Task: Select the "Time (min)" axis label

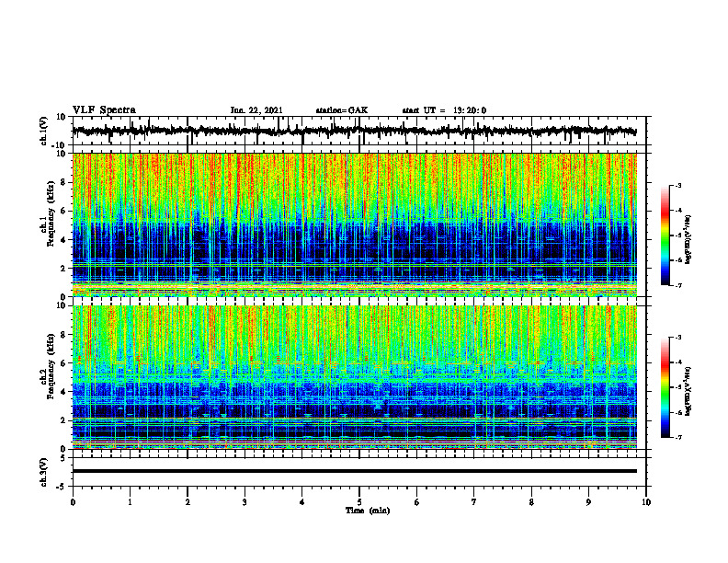Action: [x=368, y=511]
